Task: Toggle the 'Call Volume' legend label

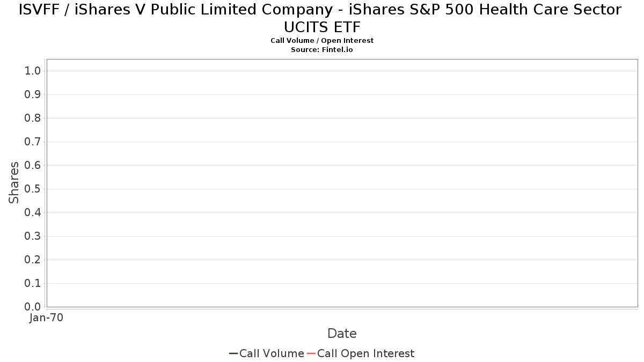Action: [x=272, y=353]
